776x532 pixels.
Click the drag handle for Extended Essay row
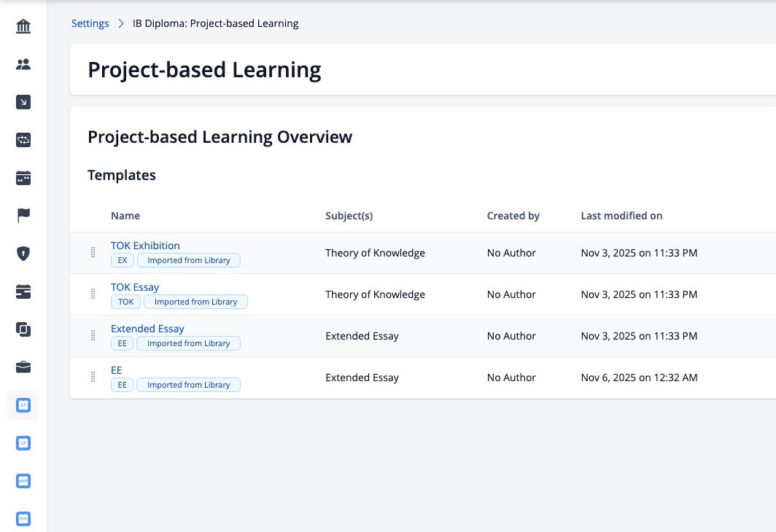click(x=93, y=336)
